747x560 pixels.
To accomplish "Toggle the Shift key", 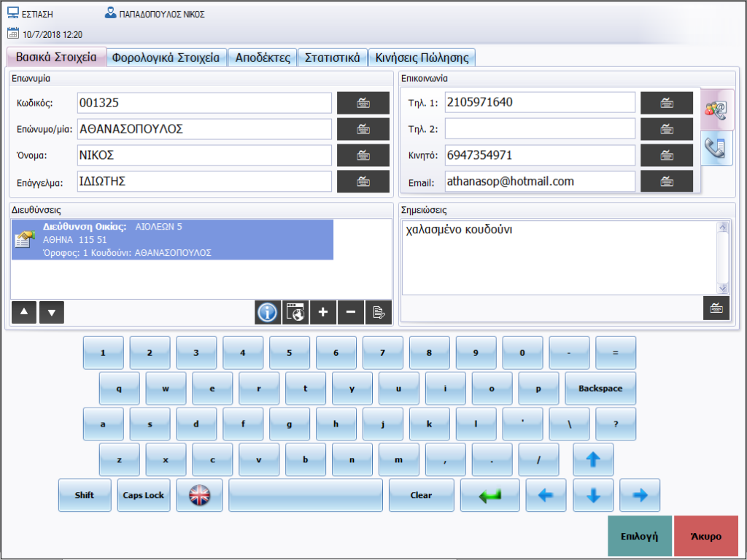I will (85, 495).
